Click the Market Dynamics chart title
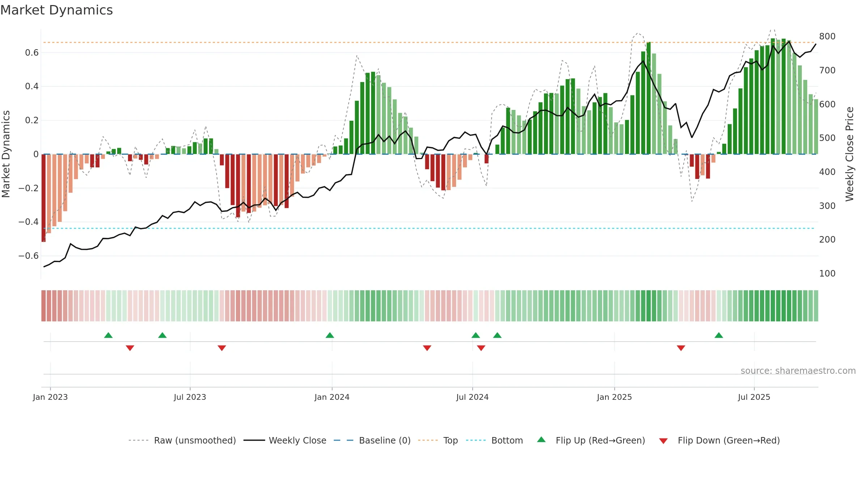868x488 pixels. (56, 10)
